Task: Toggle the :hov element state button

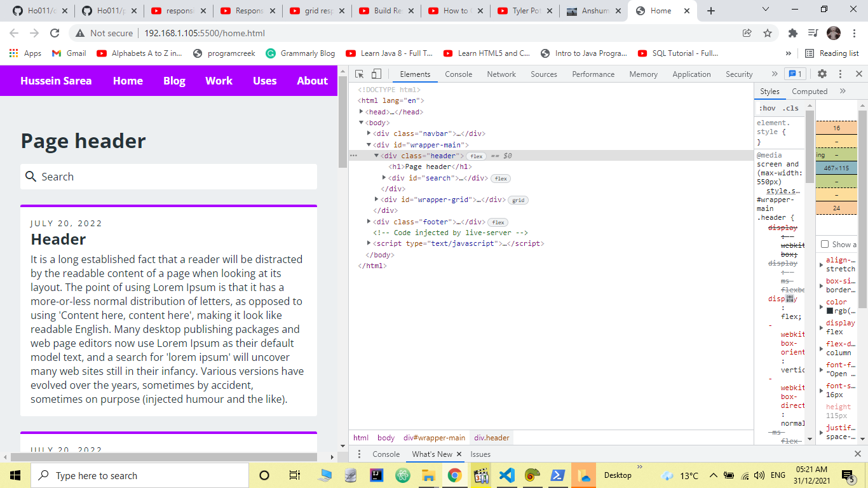Action: [x=767, y=108]
